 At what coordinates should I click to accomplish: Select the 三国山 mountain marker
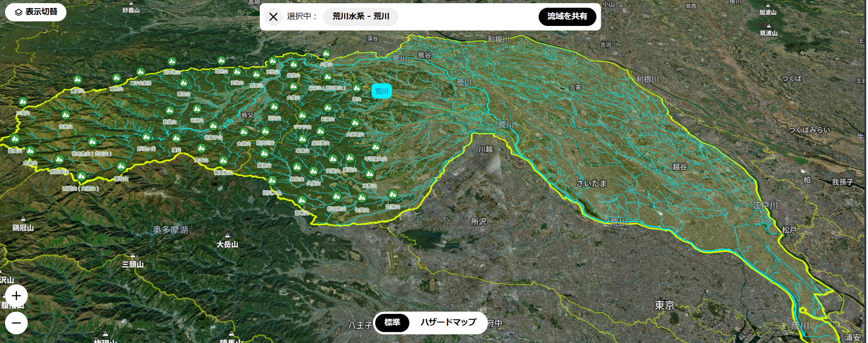pyautogui.click(x=23, y=102)
